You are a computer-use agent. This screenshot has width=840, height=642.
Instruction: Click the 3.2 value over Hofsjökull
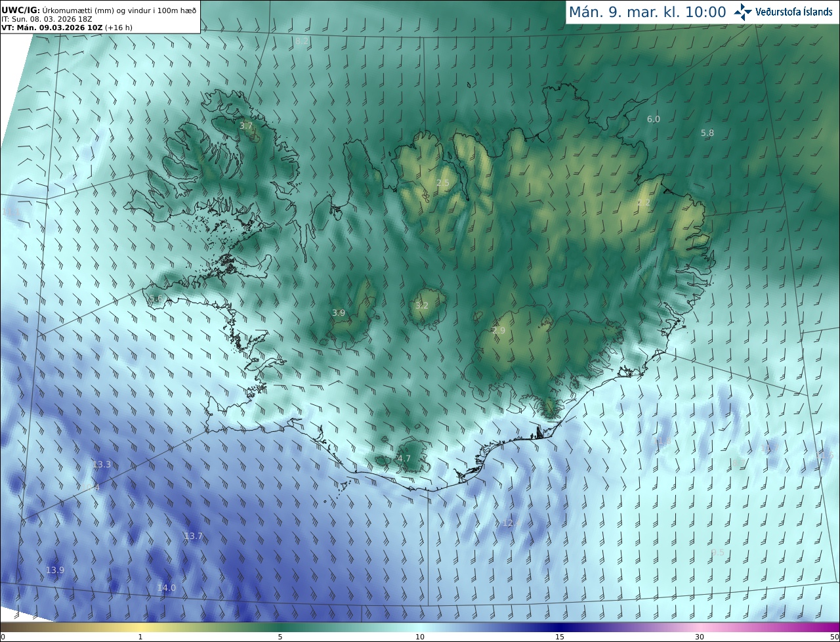pos(422,305)
